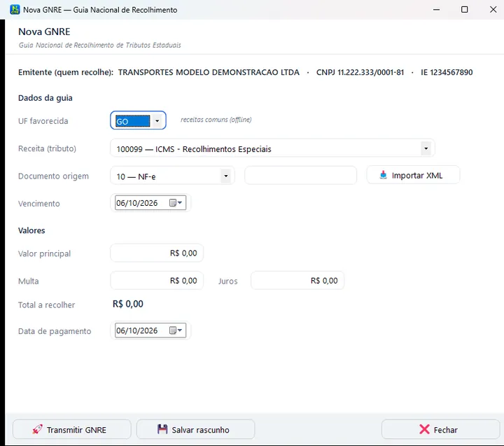
Task: Click the Receita (tributo) label
Action: click(48, 148)
